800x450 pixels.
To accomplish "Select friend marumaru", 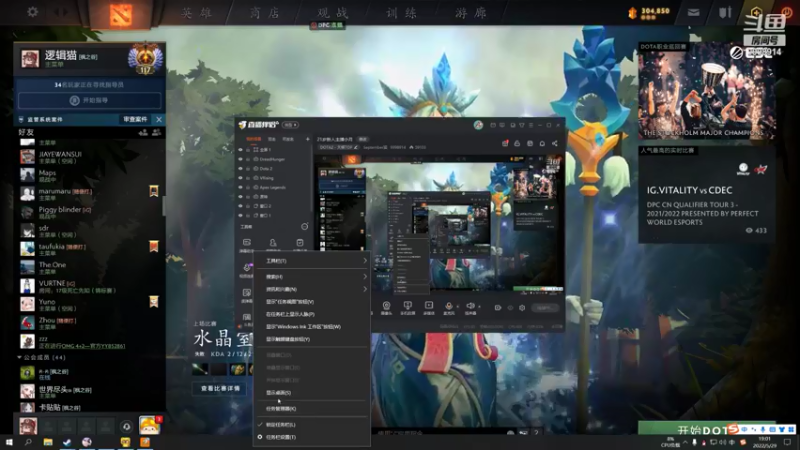I will [x=87, y=194].
